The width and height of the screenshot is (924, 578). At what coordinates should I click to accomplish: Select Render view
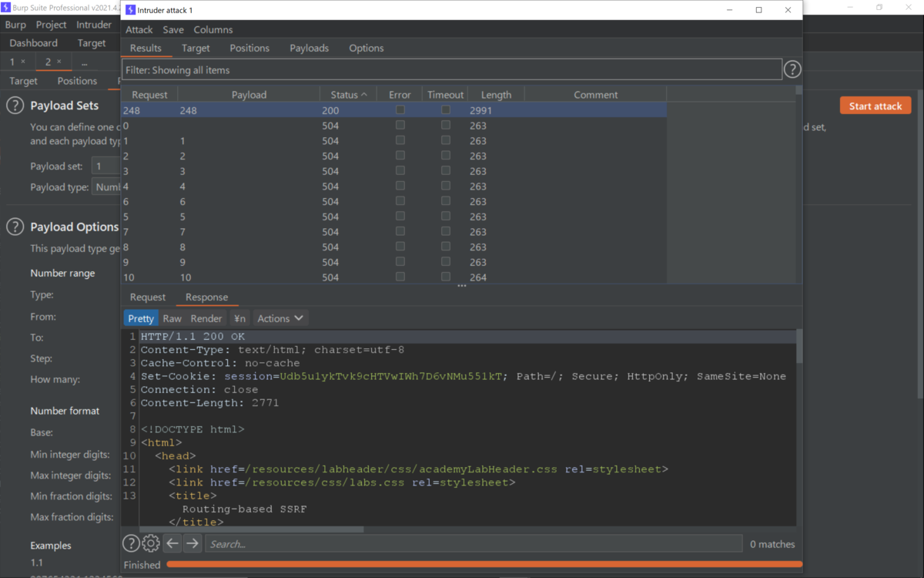tap(206, 318)
